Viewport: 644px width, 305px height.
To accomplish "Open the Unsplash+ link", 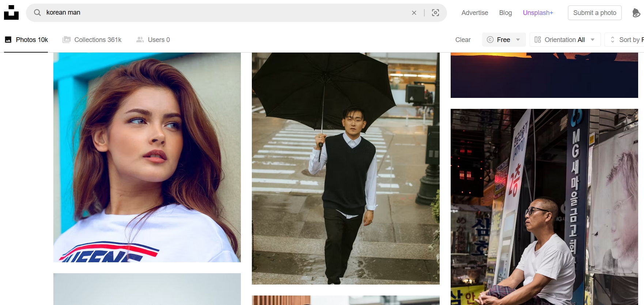I will pyautogui.click(x=538, y=13).
